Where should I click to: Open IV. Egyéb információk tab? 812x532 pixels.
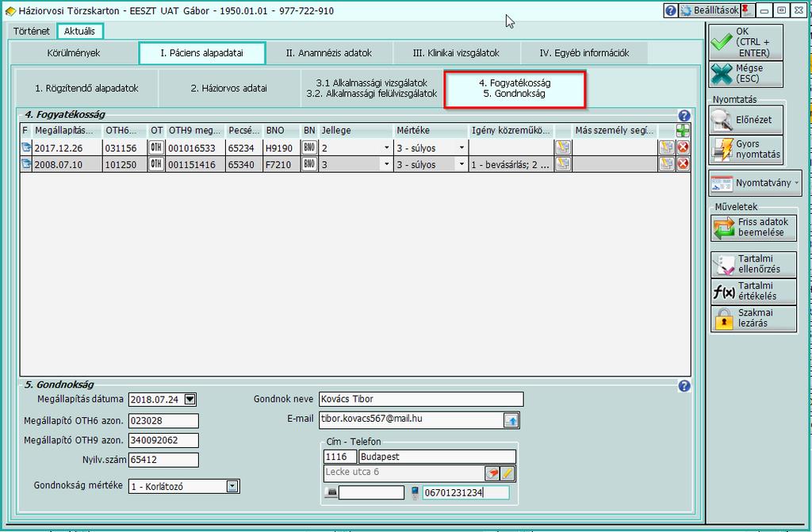point(584,53)
